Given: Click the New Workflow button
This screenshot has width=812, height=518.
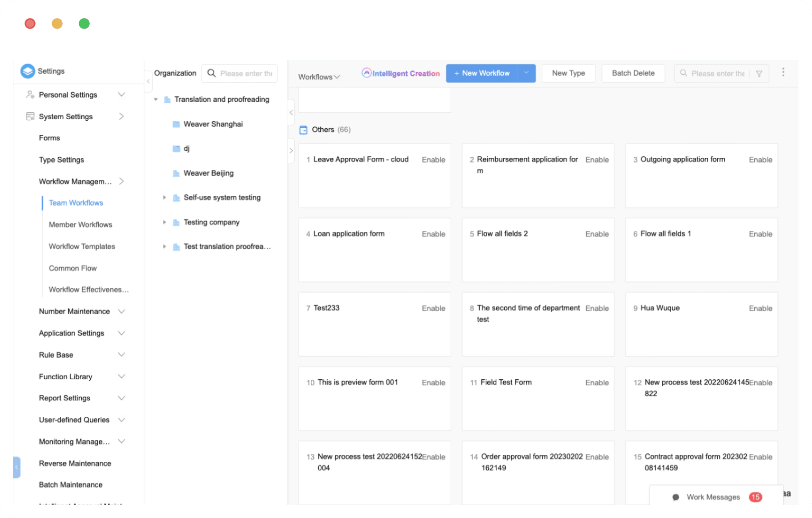Looking at the screenshot, I should click(482, 73).
